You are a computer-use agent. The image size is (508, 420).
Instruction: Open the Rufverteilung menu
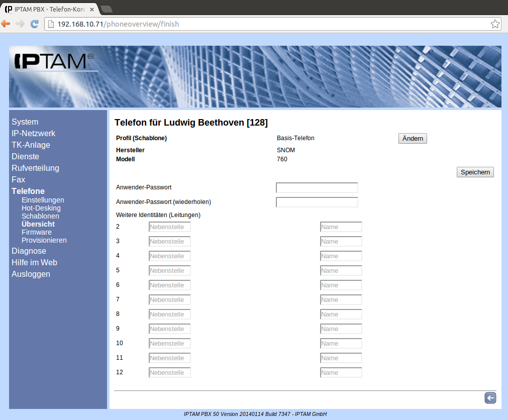click(x=35, y=168)
